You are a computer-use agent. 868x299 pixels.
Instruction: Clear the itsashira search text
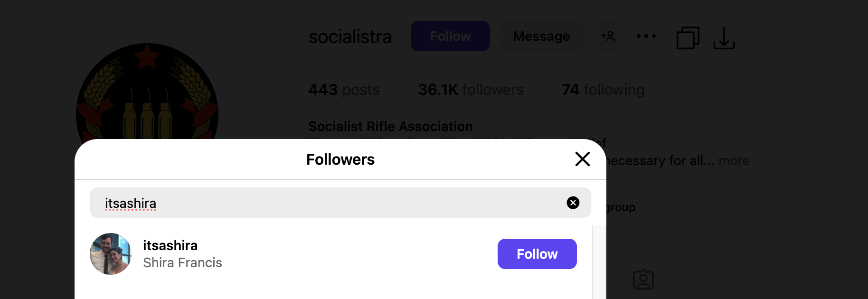573,203
